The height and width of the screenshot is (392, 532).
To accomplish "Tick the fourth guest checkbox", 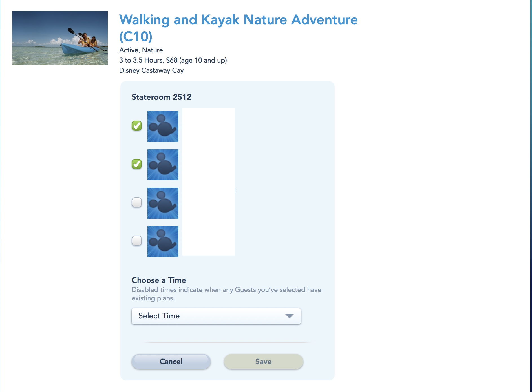I will [x=137, y=241].
